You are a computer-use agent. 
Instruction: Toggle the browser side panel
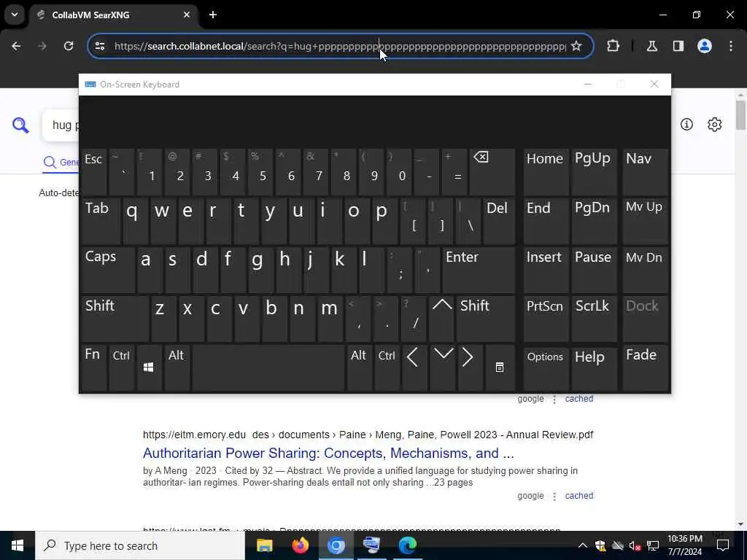coord(678,46)
